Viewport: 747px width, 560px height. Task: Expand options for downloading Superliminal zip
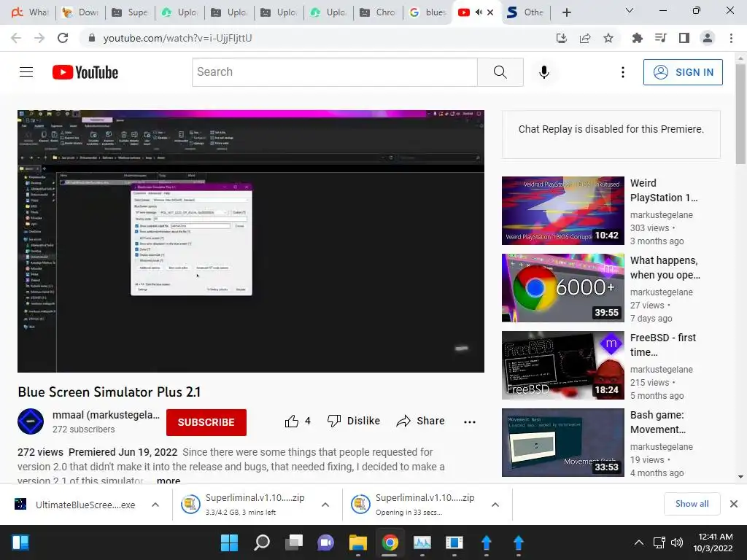(325, 505)
